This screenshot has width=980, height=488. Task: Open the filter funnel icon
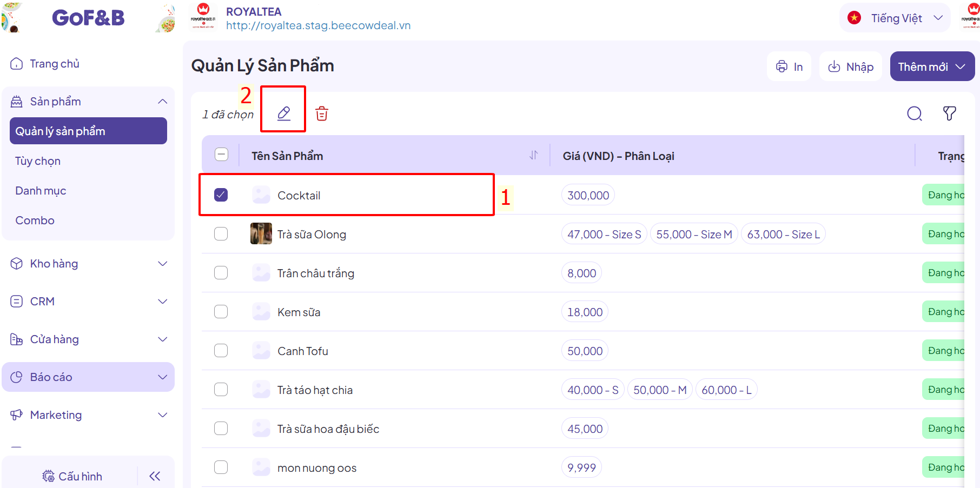point(950,113)
